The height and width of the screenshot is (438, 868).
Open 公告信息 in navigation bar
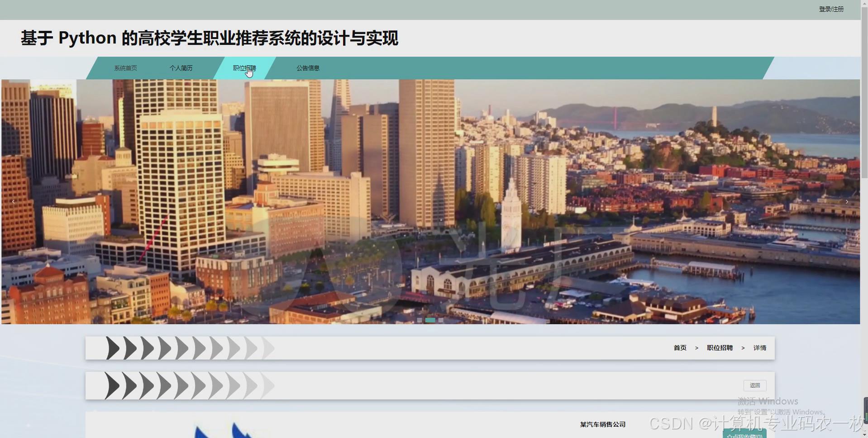[x=308, y=68]
